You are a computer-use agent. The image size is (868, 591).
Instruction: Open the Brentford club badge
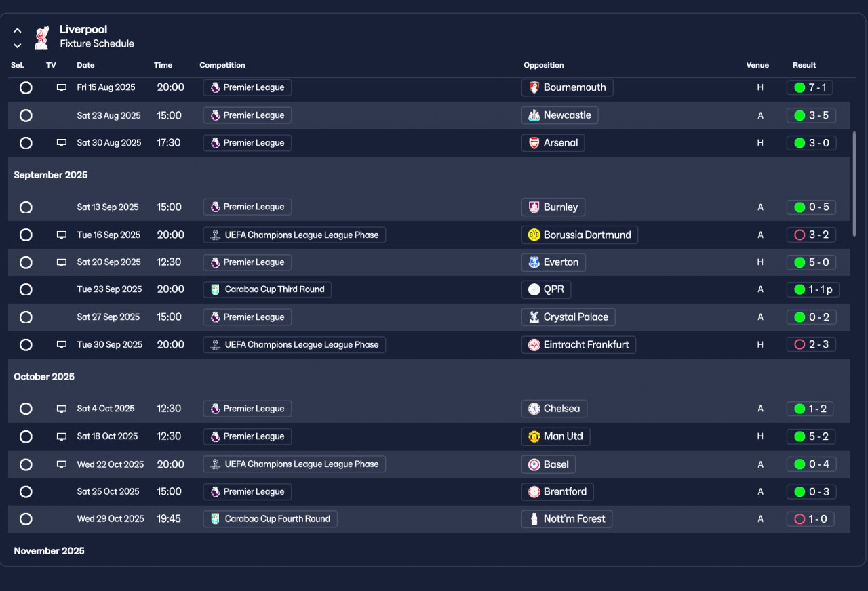point(534,491)
